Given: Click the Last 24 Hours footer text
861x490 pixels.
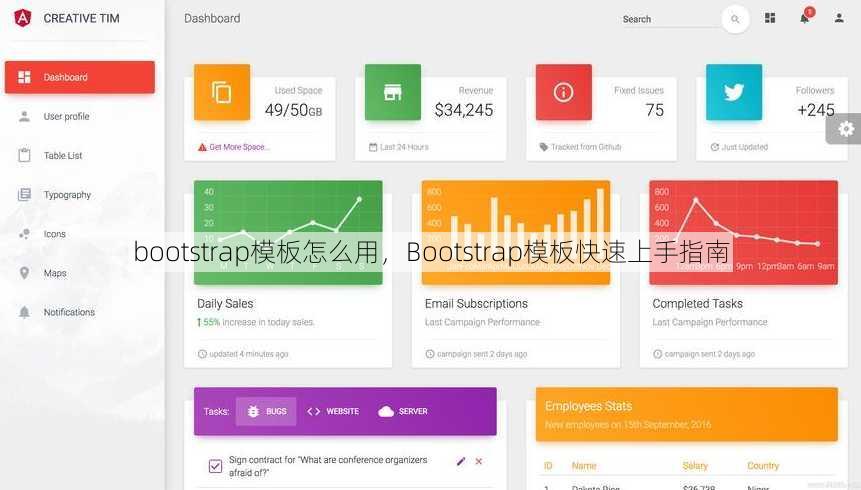Looking at the screenshot, I should coord(404,147).
